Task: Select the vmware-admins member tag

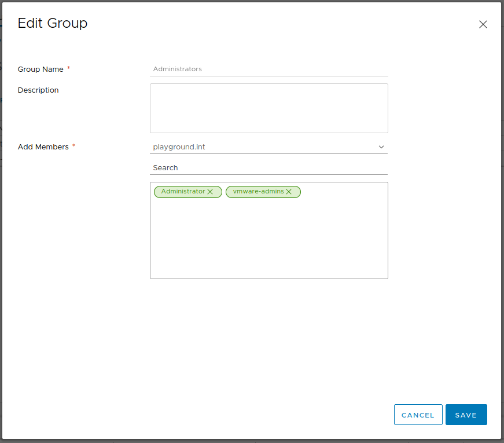Action: click(258, 192)
